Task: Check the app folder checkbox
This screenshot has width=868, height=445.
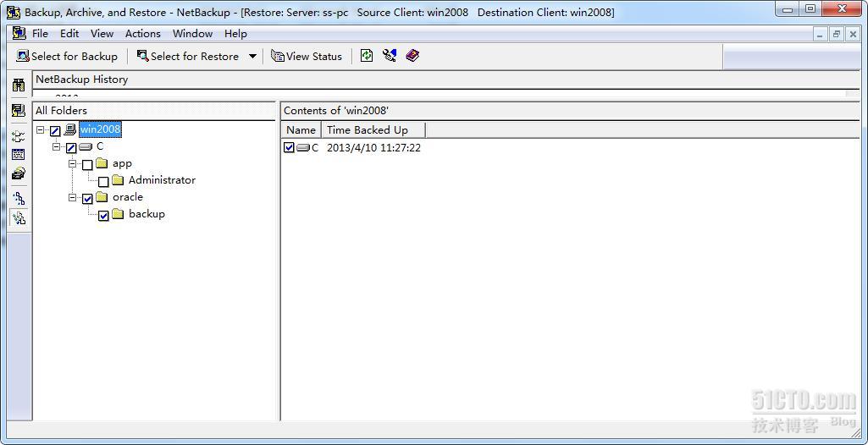Action: 87,165
